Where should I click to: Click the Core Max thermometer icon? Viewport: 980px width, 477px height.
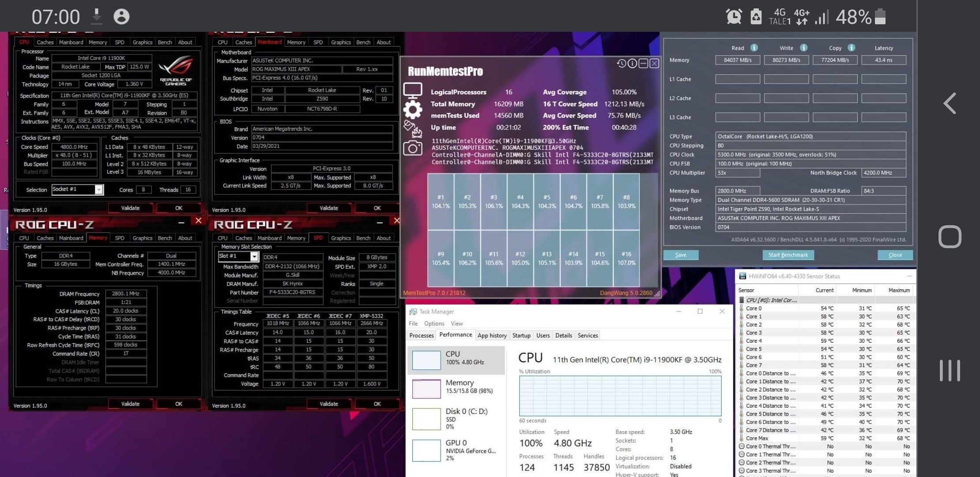coord(742,438)
